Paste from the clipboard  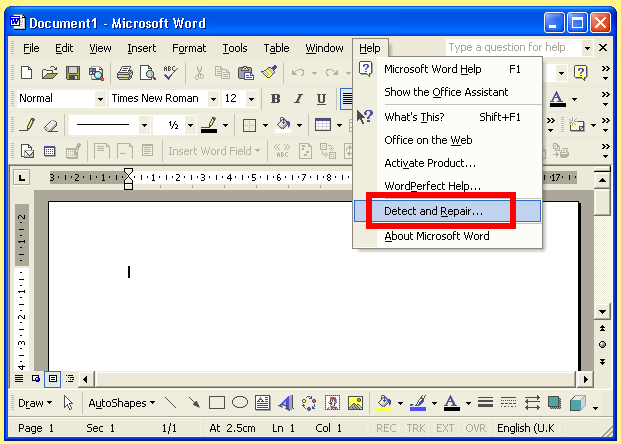click(x=246, y=73)
